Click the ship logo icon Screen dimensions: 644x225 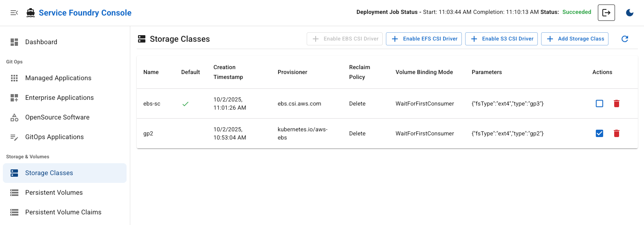pos(31,13)
